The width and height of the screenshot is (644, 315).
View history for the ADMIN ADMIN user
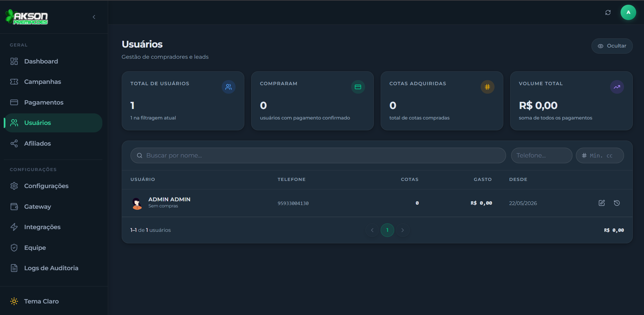coord(617,203)
